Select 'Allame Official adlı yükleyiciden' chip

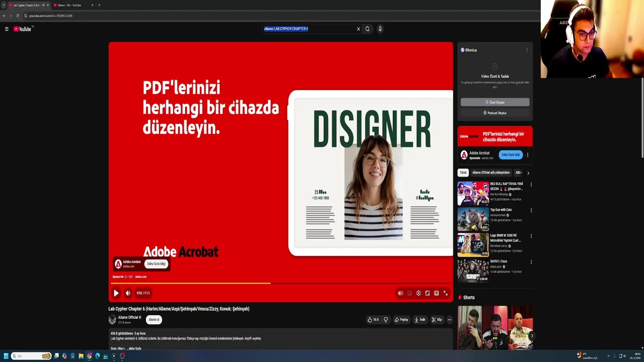[491, 172]
